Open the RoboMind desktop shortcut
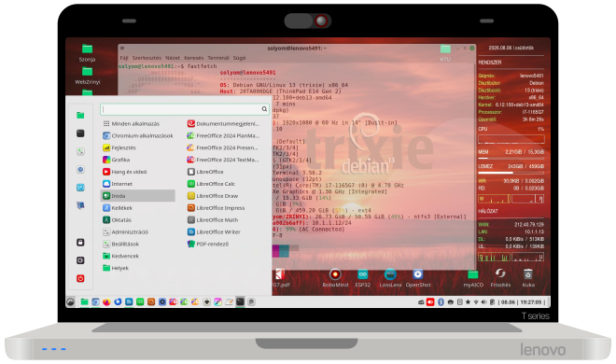This screenshot has width=616, height=364. [335, 278]
